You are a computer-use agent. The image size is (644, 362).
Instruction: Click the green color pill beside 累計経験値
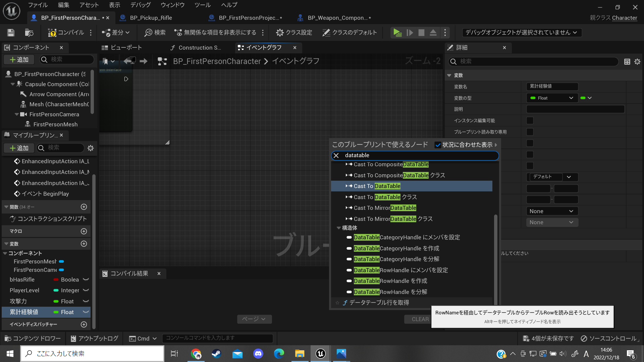[x=56, y=312]
